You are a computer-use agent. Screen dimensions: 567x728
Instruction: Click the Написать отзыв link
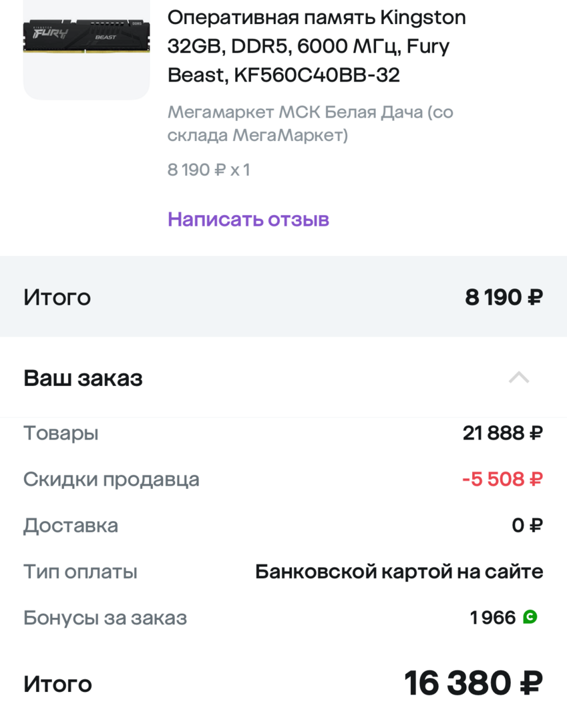[248, 219]
